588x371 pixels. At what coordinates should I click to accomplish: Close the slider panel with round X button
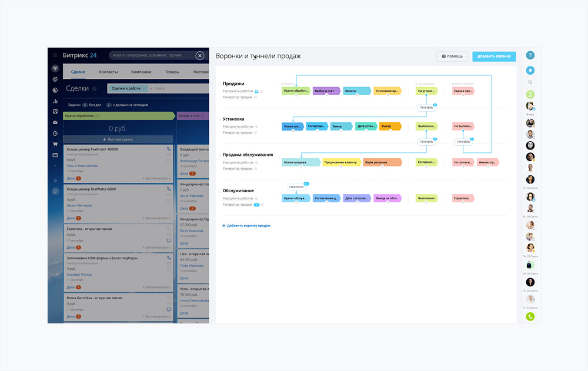click(200, 55)
